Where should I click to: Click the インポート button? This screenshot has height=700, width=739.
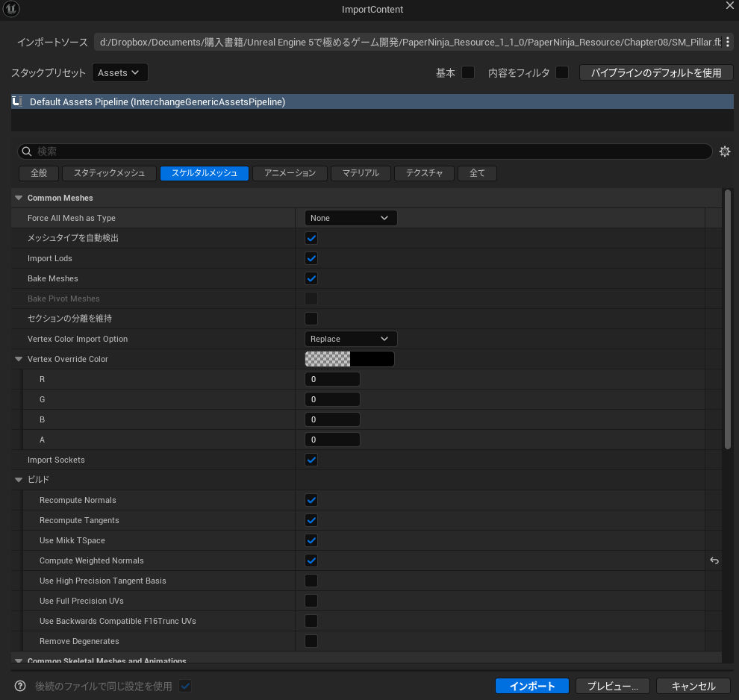click(531, 686)
